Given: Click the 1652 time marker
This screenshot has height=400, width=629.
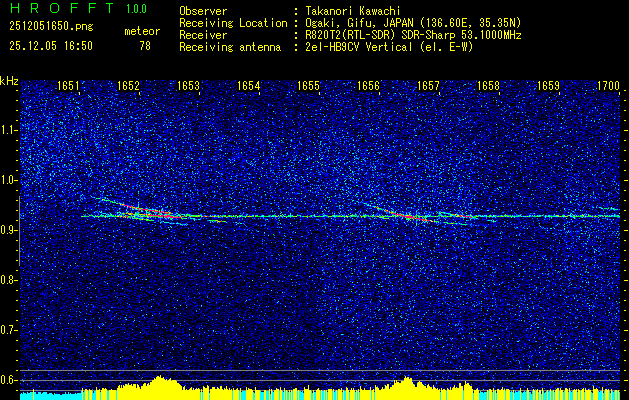Looking at the screenshot, I should (x=128, y=86).
